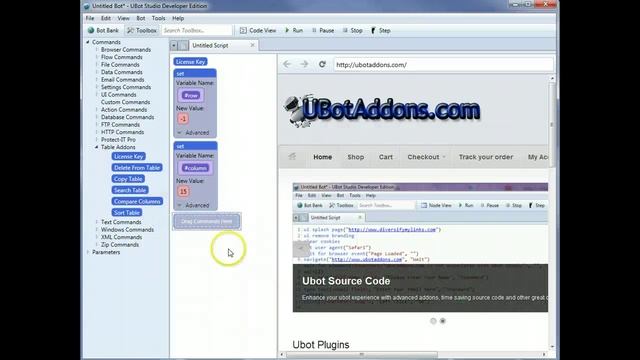The image size is (640, 360).
Task: Select Database Commands in the tree
Action: [x=127, y=117]
